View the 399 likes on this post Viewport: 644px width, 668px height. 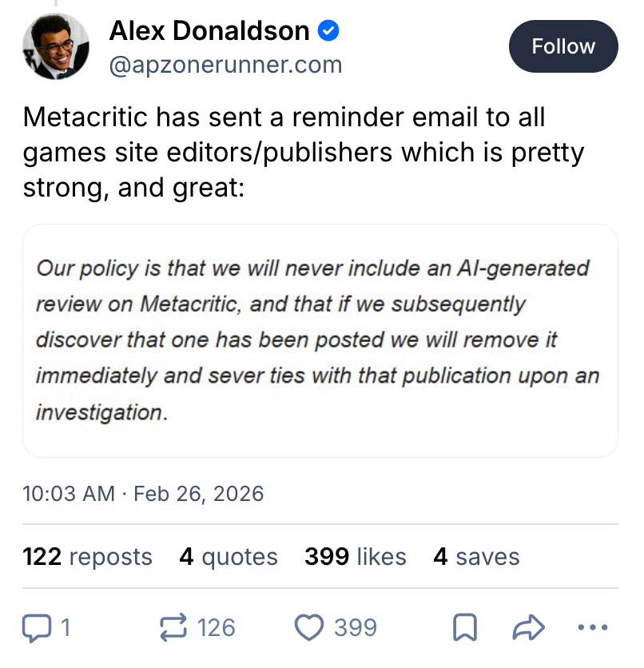(x=355, y=557)
